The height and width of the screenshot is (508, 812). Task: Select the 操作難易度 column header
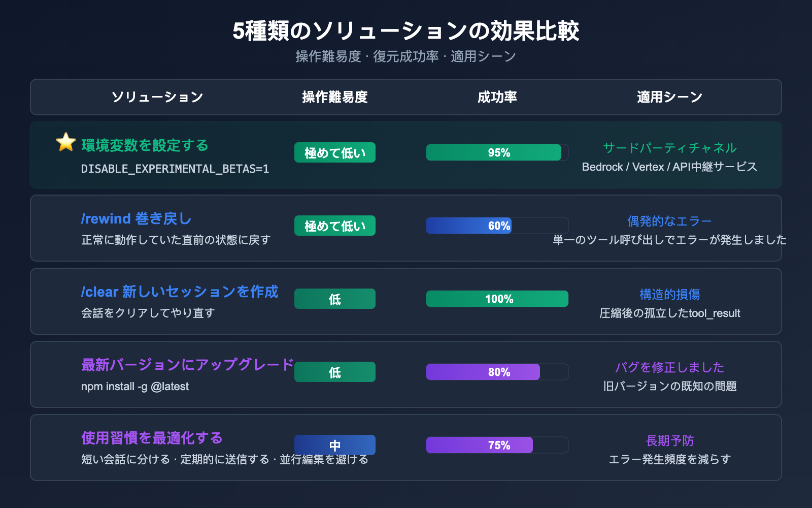click(335, 97)
